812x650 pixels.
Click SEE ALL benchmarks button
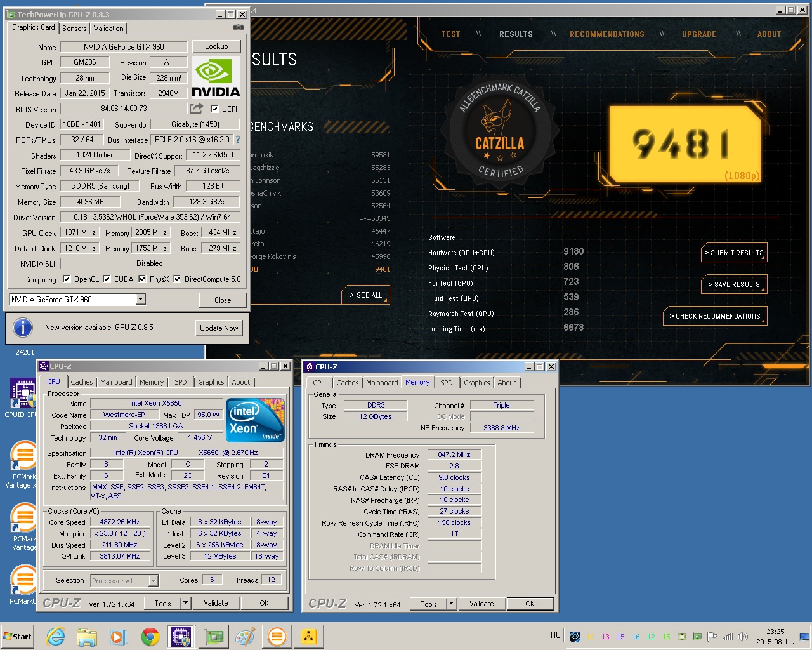pyautogui.click(x=366, y=295)
